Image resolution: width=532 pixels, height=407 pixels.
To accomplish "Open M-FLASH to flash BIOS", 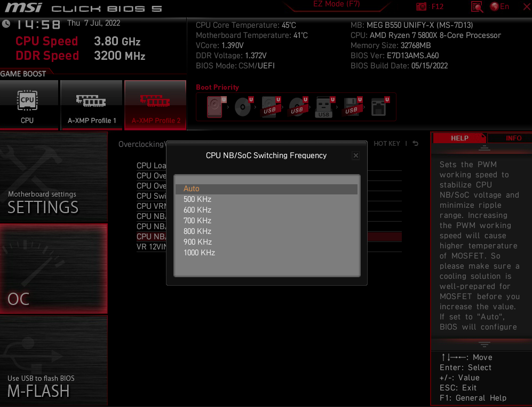I will [x=53, y=361].
